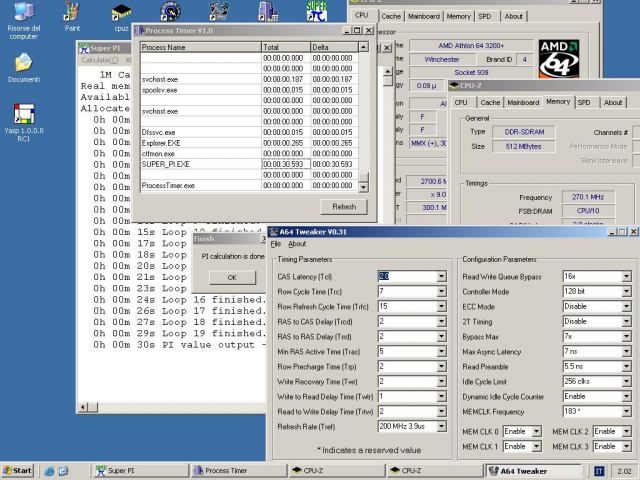Select Mainboard tab in front CPU-Z window
Screen dimensions: 640x480
pyautogui.click(x=523, y=102)
